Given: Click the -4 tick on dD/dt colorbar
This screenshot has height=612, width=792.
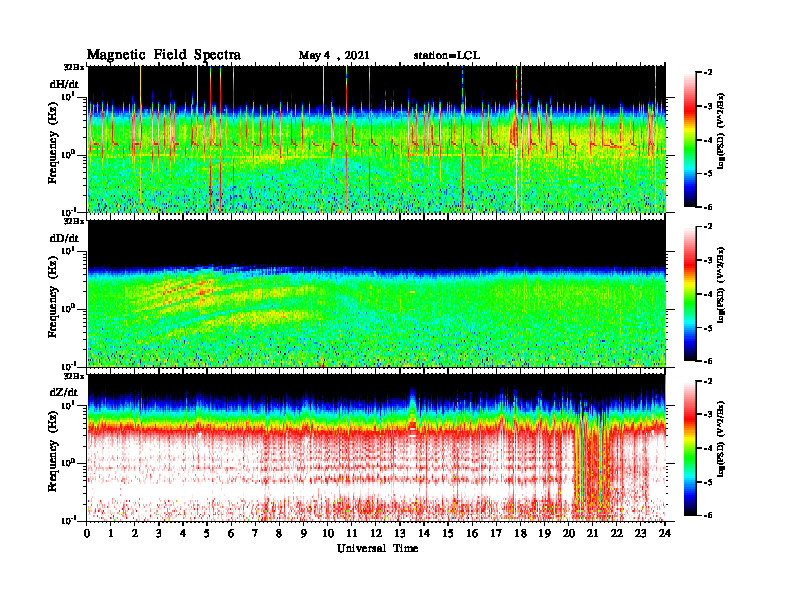Looking at the screenshot, I should [x=709, y=294].
